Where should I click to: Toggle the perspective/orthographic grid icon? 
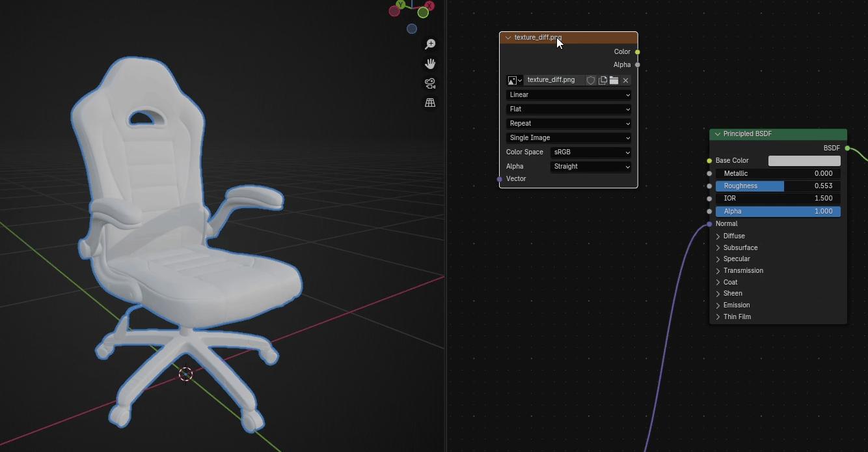pos(430,103)
